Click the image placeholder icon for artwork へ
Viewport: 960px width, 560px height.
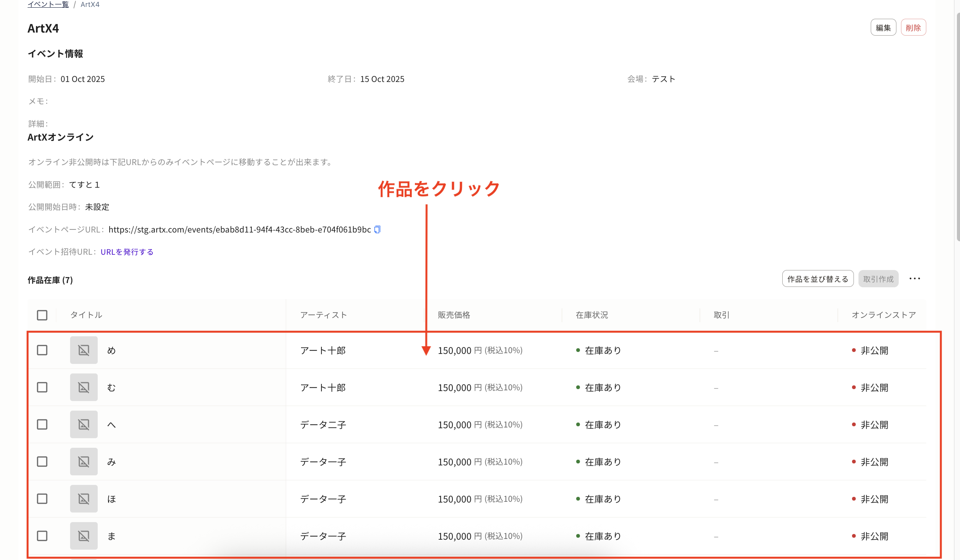point(84,424)
